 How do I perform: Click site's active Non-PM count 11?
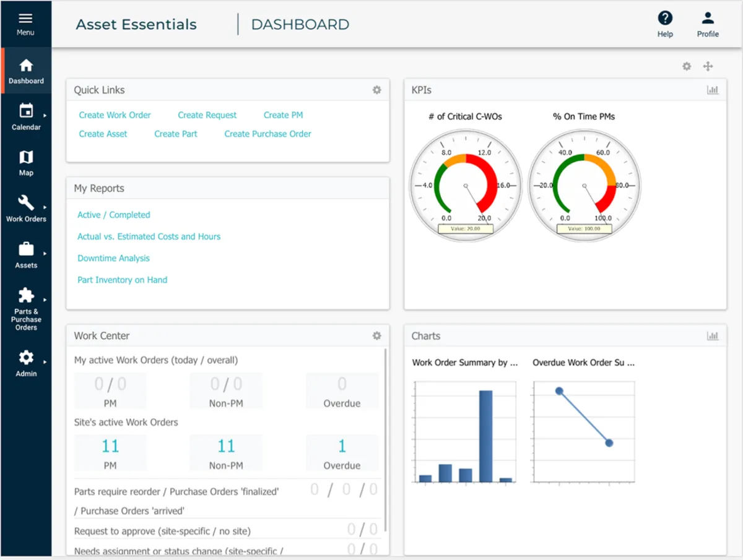(226, 446)
